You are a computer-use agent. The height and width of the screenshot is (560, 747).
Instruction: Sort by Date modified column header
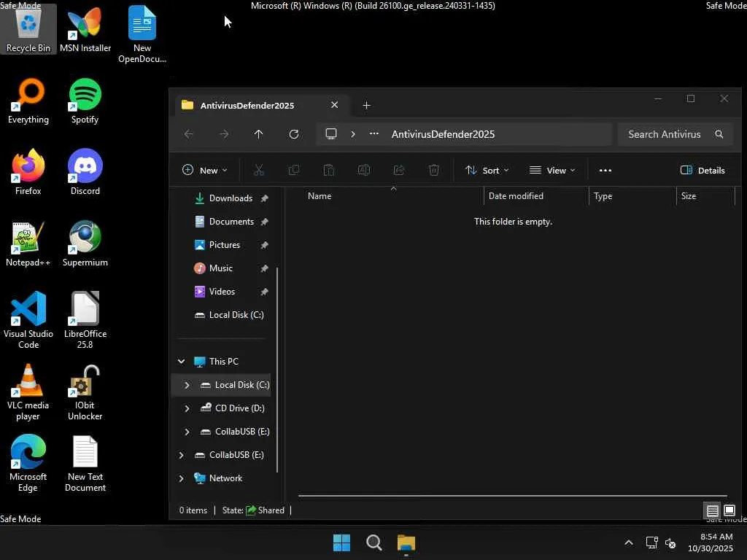(x=516, y=196)
